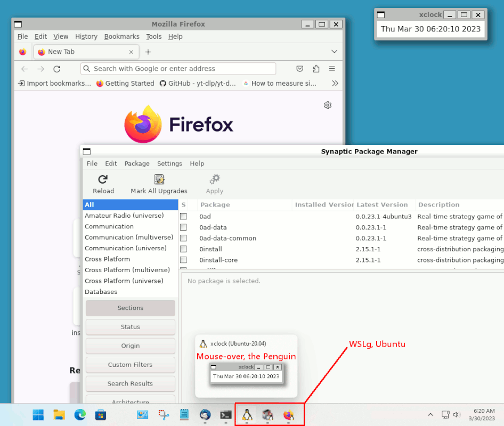Screen dimensions: 504x426
Task: Sort by the Latest Version column header
Action: click(x=385, y=204)
